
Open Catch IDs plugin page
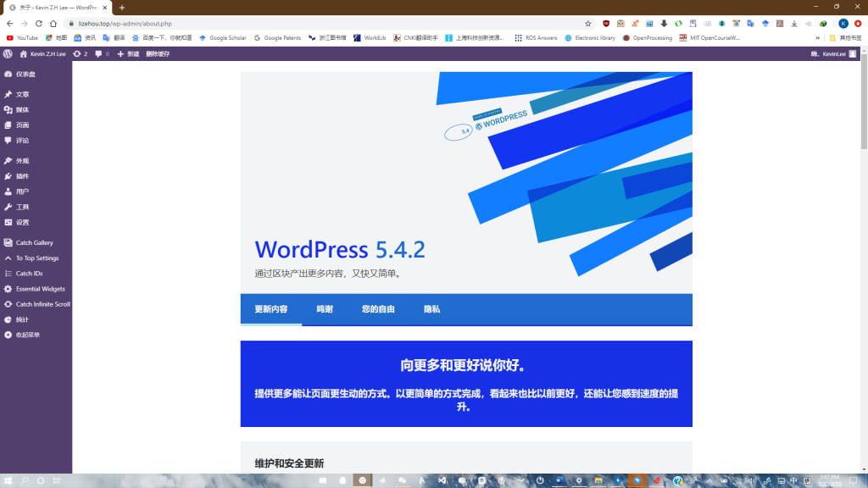[x=36, y=274]
